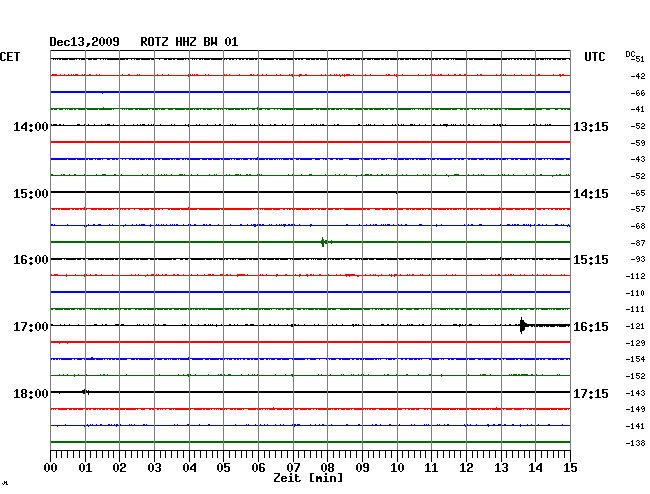650x494 pixels.
Task: Click the CET timezone label
Action: (10, 57)
